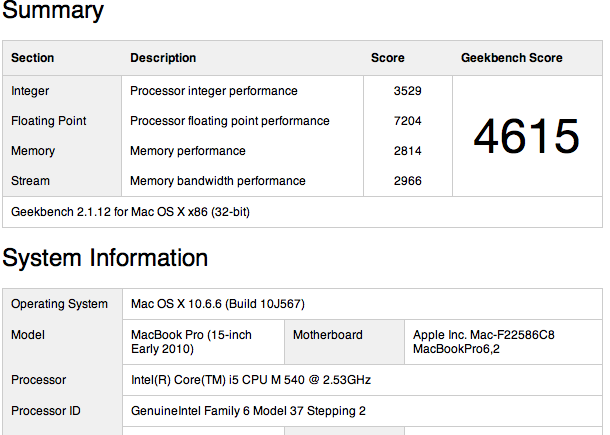Click stream score value 2966

407,181
